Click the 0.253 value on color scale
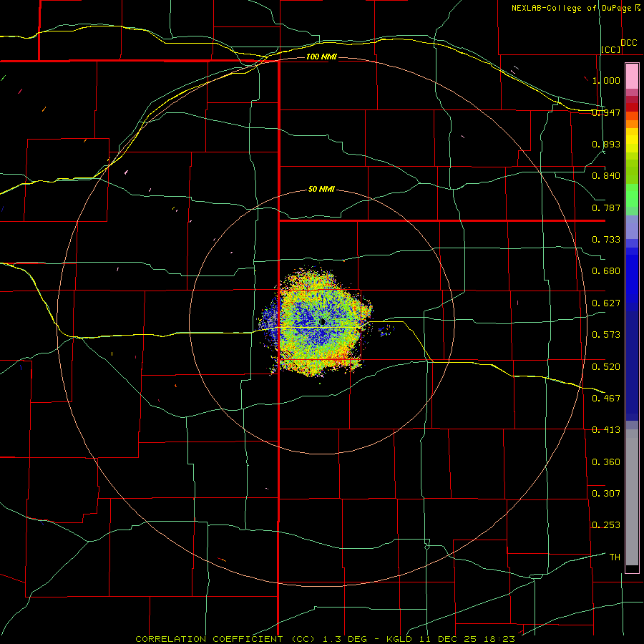 tap(606, 525)
